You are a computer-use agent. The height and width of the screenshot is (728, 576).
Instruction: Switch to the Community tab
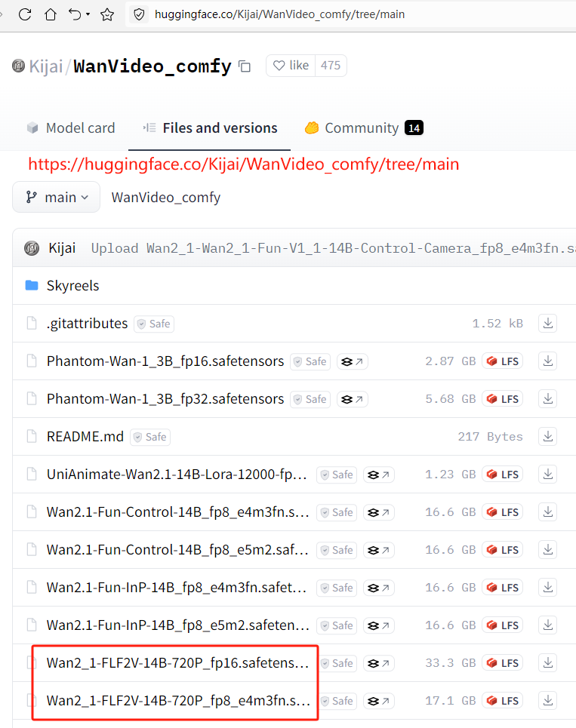point(364,128)
